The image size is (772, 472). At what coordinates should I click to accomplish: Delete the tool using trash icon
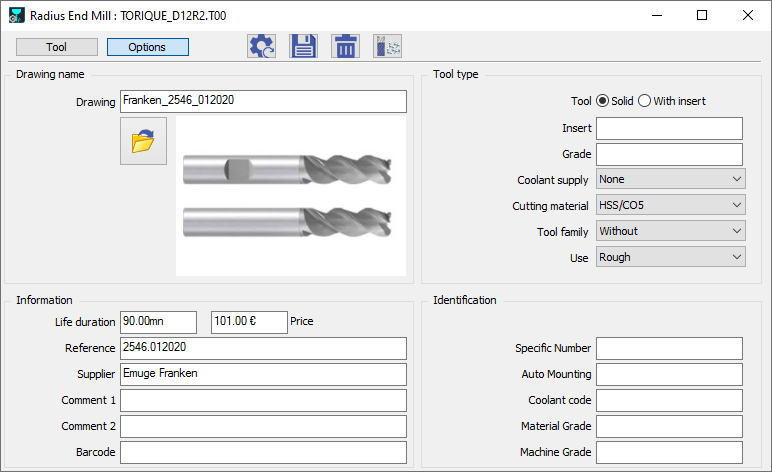point(345,46)
